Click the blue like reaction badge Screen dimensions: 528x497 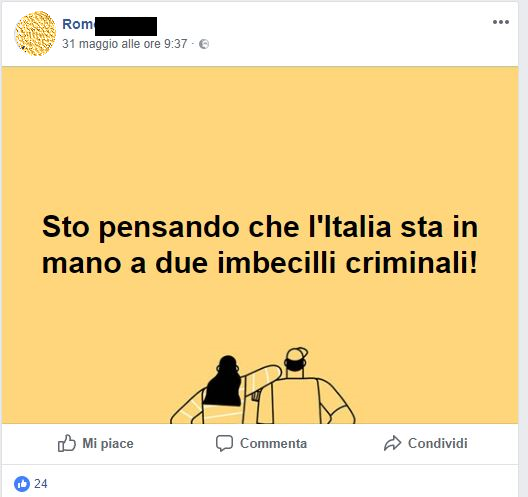(22, 484)
